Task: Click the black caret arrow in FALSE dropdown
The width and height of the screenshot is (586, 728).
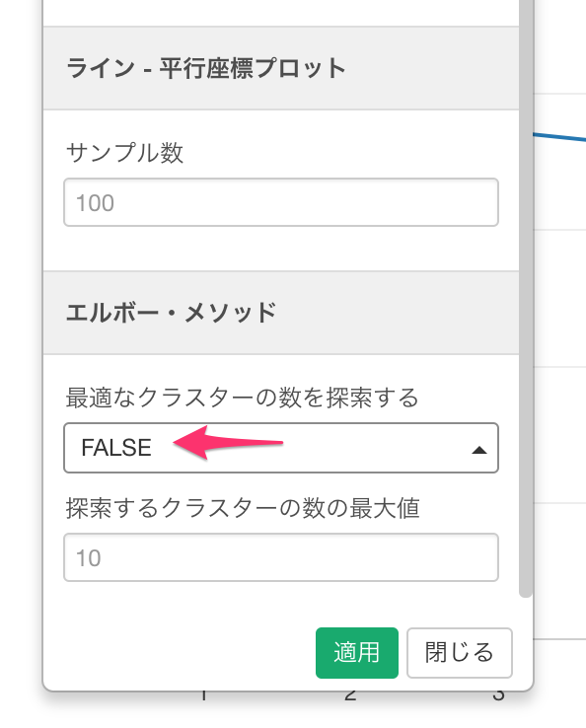Action: click(478, 450)
